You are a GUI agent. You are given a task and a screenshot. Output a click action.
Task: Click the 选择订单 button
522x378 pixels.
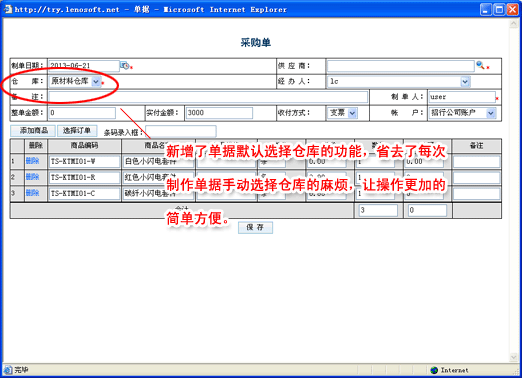coord(77,130)
